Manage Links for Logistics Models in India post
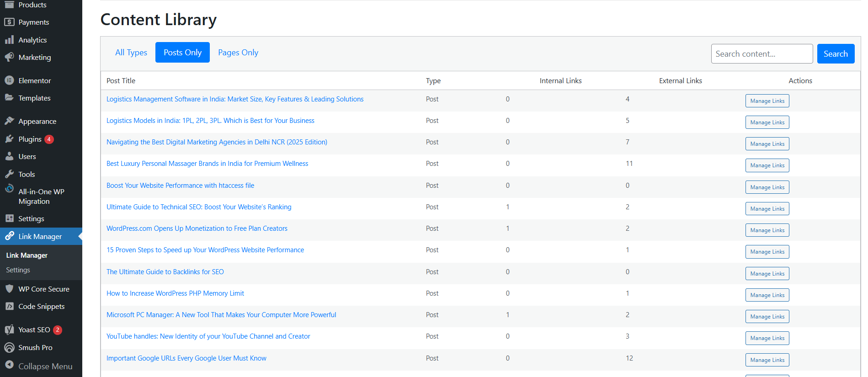The width and height of the screenshot is (868, 377). coord(767,122)
